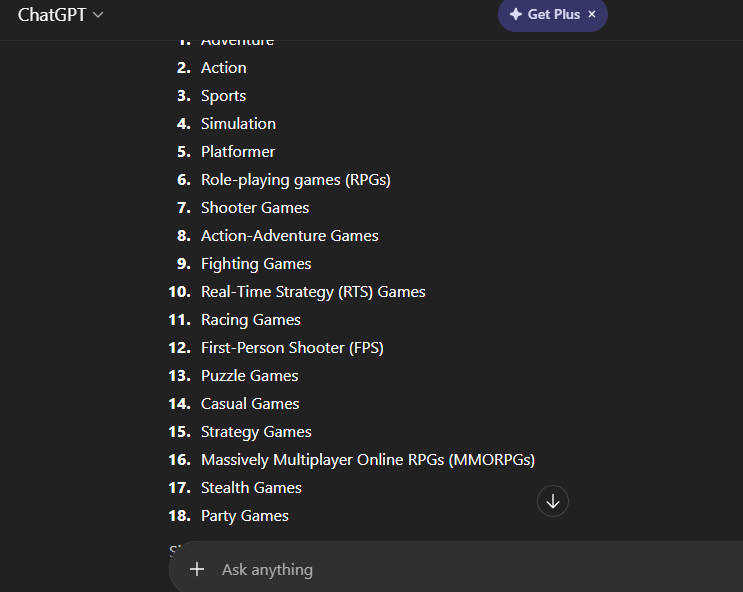Click the 'Simulation' list item text
Screen dimensions: 743x592
tap(238, 124)
